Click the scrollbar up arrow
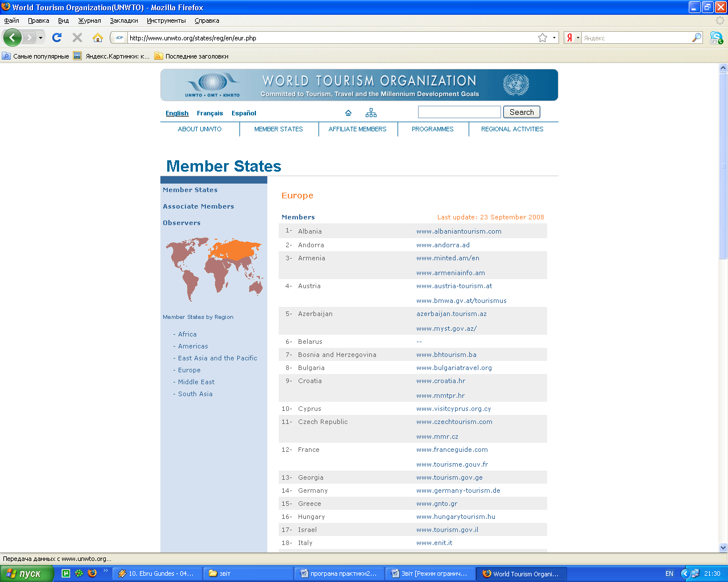This screenshot has width=728, height=582. [x=723, y=68]
